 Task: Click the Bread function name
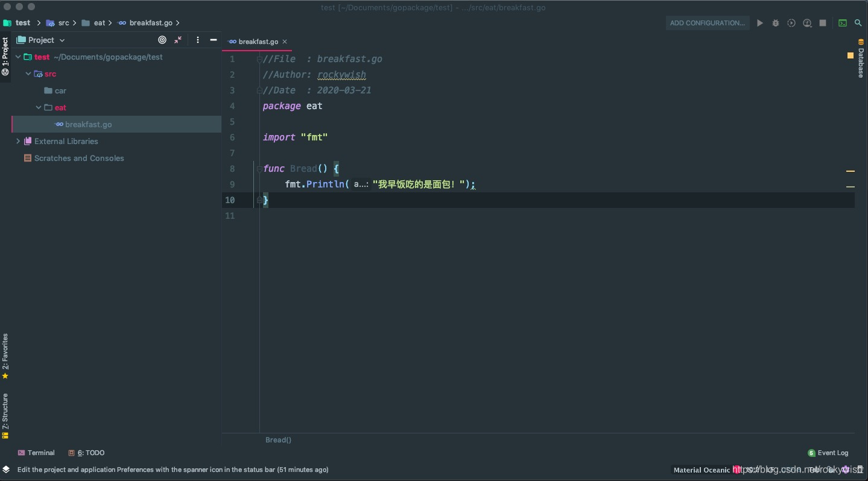[x=303, y=169]
